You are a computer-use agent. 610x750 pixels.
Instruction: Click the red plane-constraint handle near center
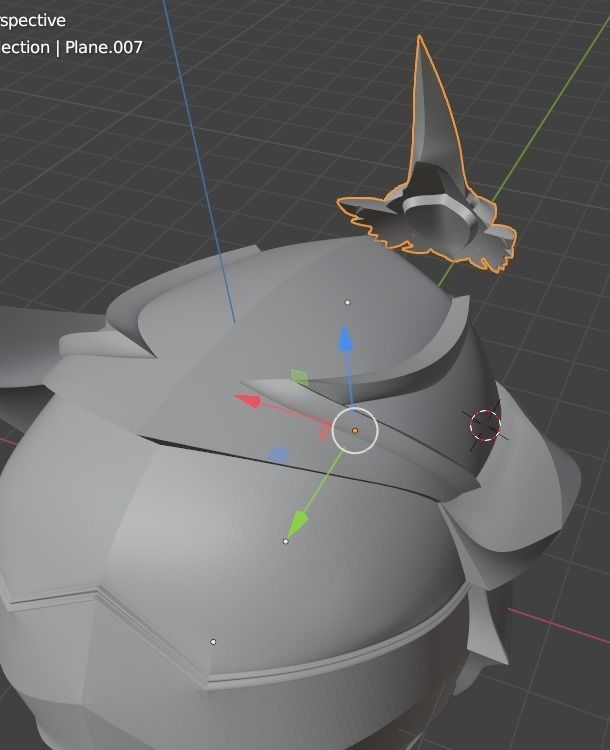pos(324,432)
